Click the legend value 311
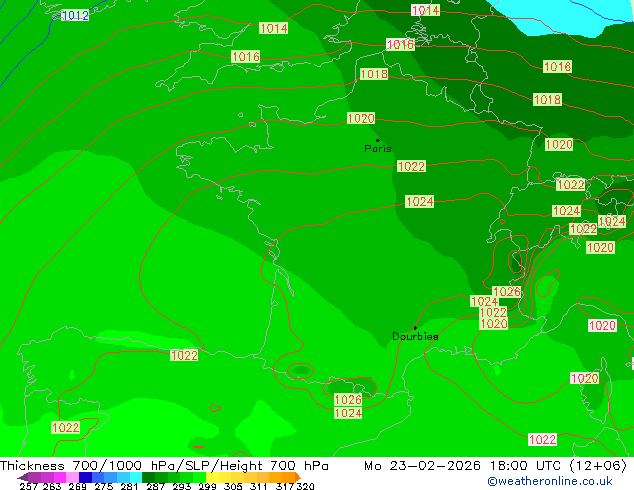Viewport: 634px width, 490px height. coord(259,486)
